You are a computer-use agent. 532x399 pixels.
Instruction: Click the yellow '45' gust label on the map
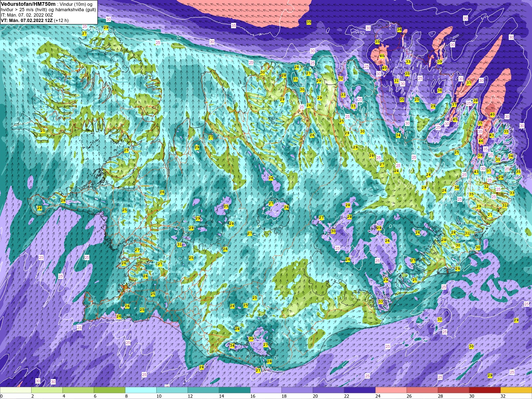click(x=455, y=119)
